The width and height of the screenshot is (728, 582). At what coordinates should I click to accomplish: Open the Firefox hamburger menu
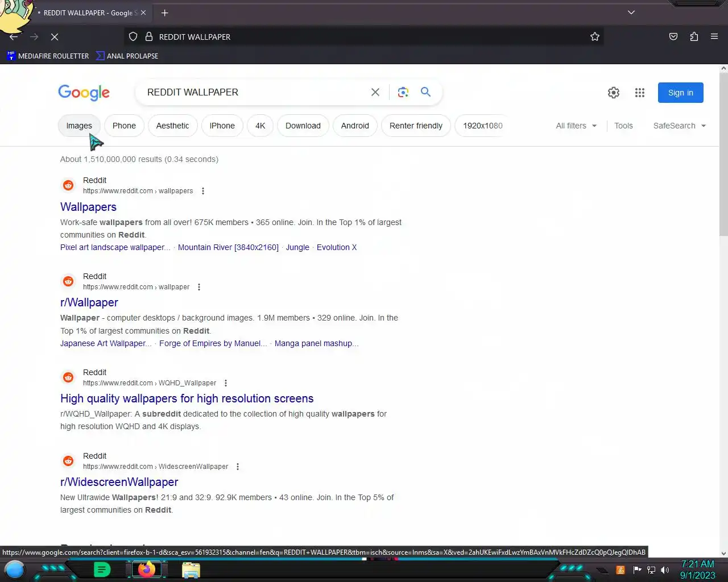(714, 36)
